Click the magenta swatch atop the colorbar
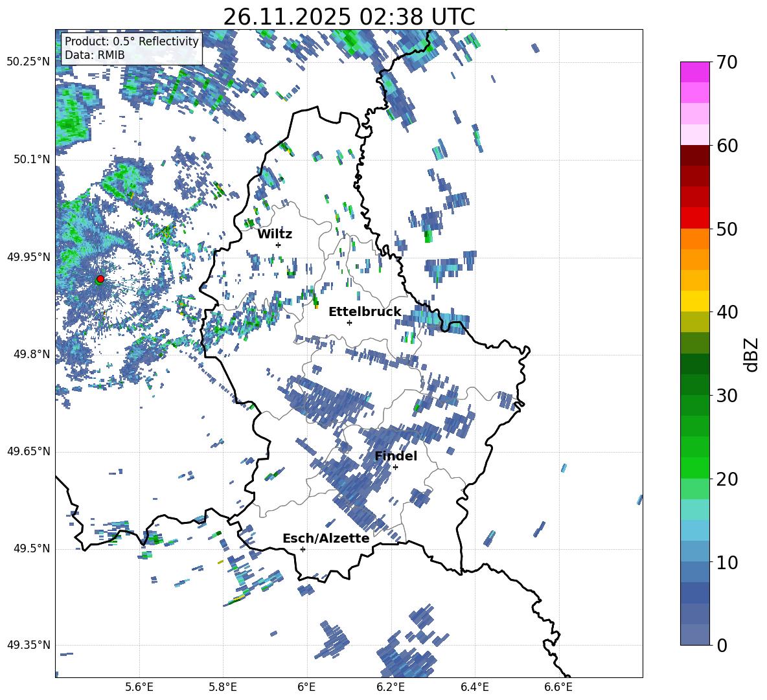The image size is (767, 700). click(694, 72)
